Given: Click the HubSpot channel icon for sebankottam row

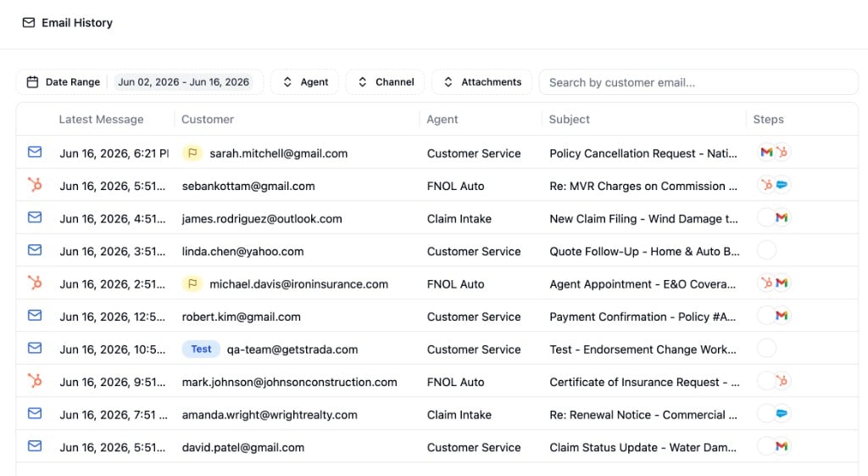Looking at the screenshot, I should [35, 184].
